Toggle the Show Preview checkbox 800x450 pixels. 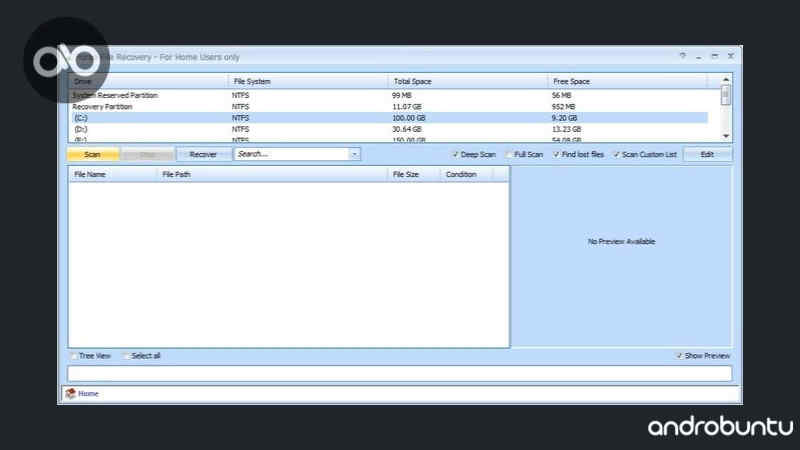click(679, 356)
